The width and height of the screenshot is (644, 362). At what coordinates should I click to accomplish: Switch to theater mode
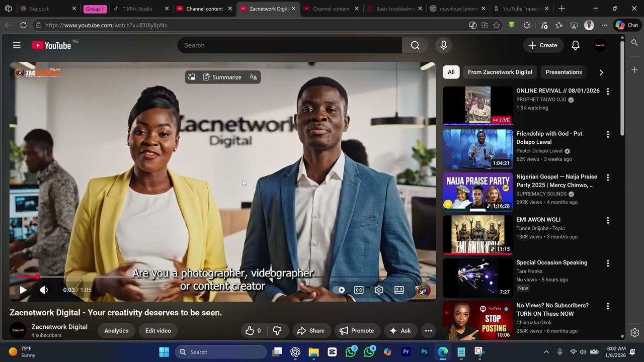click(399, 290)
